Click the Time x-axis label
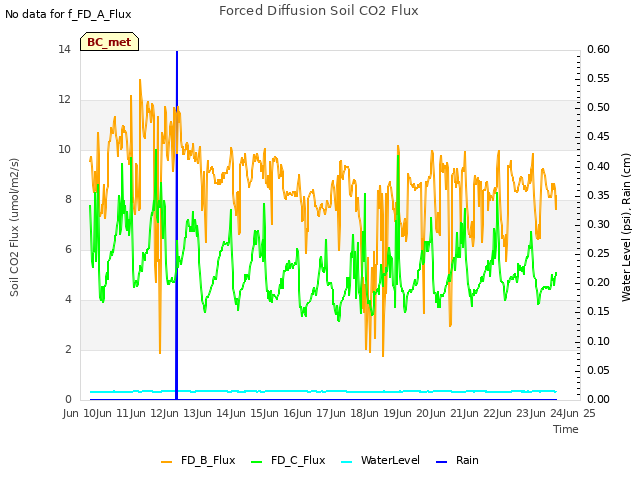This screenshot has height=480, width=640. (x=566, y=429)
